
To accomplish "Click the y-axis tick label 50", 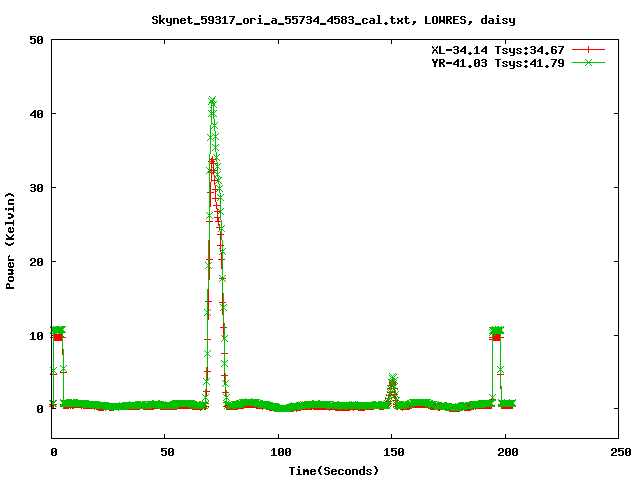I will (x=36, y=40).
